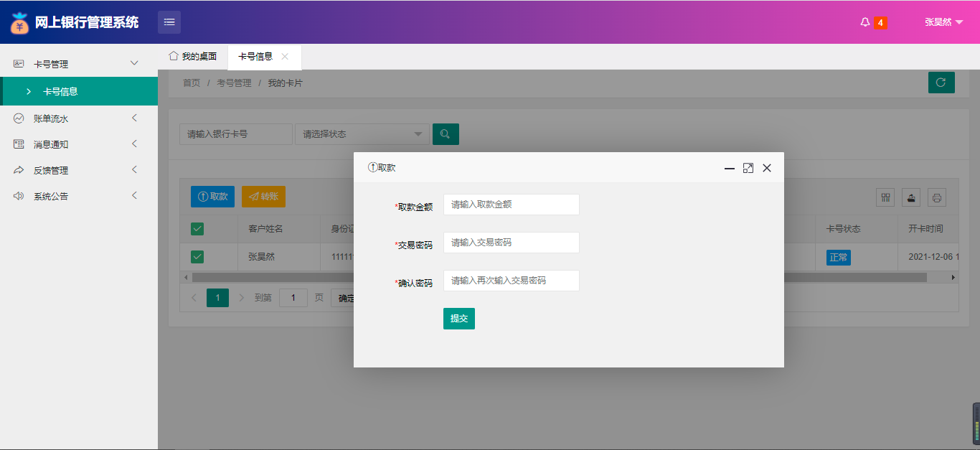Click the orange 转账 toolbar button
980x450 pixels.
263,197
